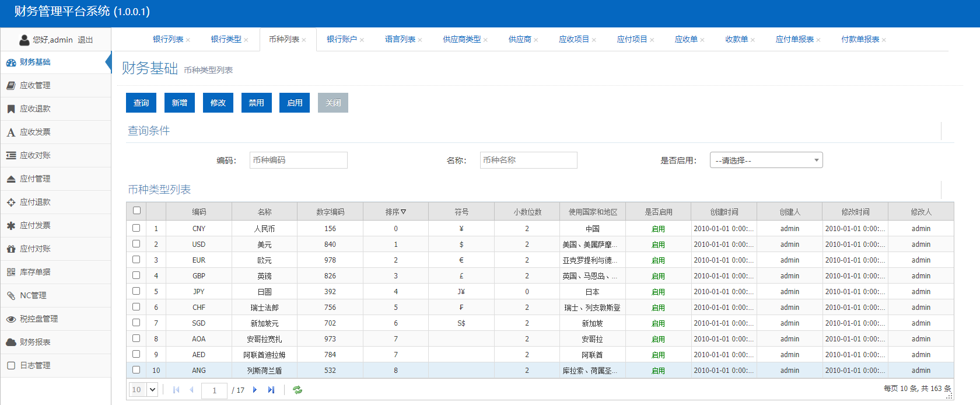Close the 银行列表 tab via its x
This screenshot has height=405, width=980.
pyautogui.click(x=188, y=40)
